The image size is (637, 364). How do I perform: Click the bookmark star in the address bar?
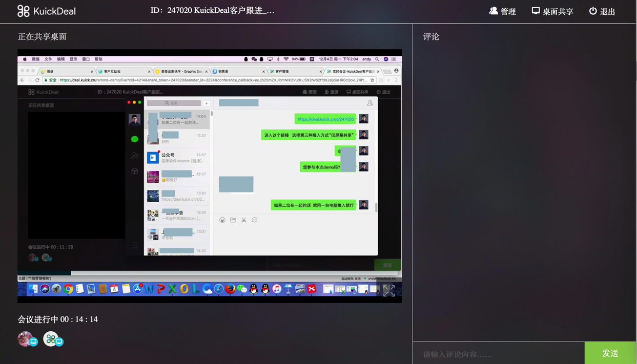[x=372, y=80]
